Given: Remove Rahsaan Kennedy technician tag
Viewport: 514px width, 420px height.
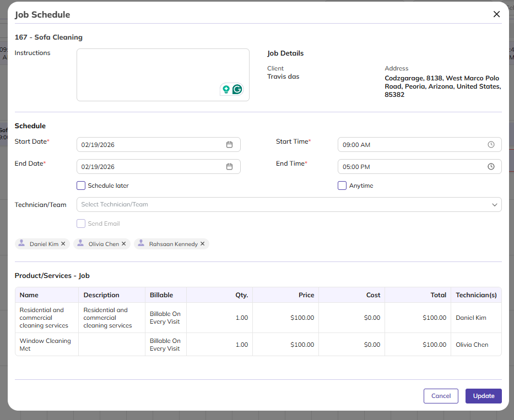Looking at the screenshot, I should [x=203, y=244].
